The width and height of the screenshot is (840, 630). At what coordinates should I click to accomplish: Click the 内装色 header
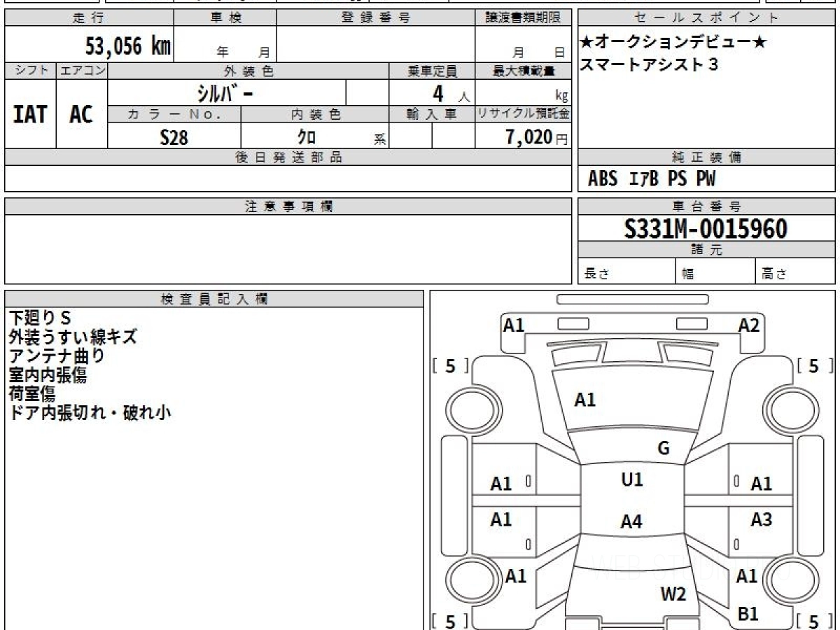click(315, 114)
